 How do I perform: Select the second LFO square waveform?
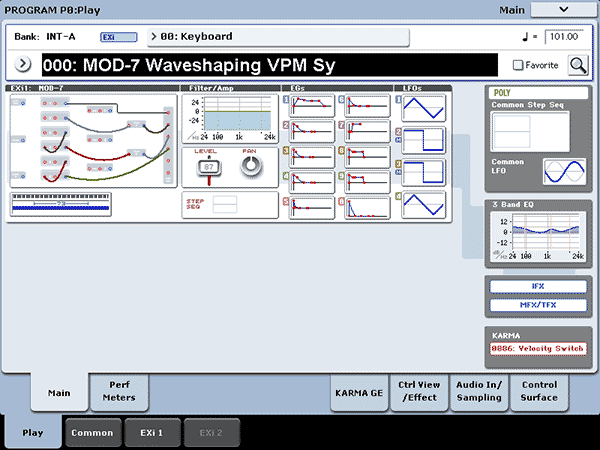[423, 142]
